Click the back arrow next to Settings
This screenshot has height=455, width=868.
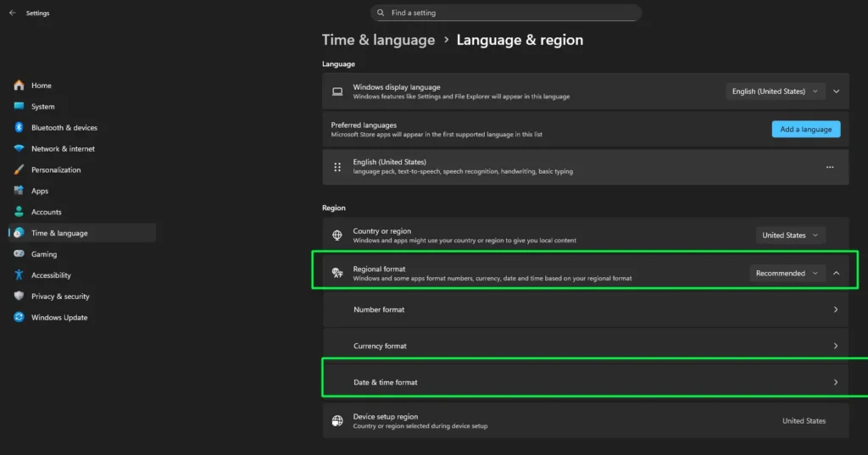tap(12, 13)
